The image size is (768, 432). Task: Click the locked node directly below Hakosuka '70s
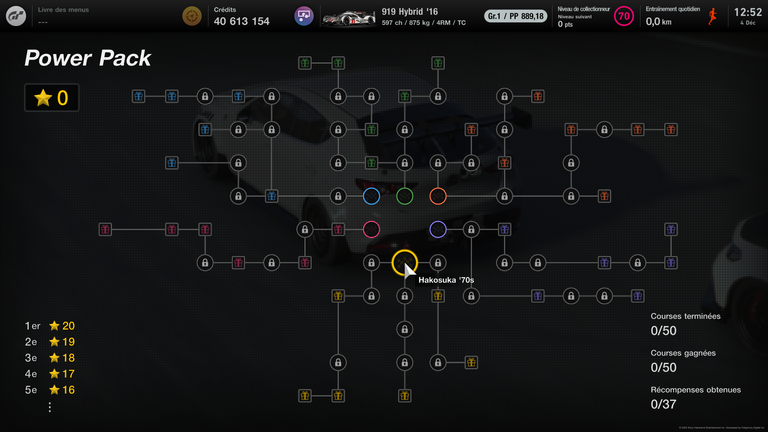click(404, 296)
